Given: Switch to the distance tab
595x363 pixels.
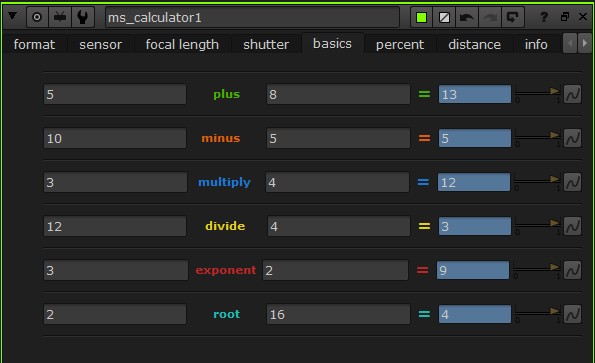Looking at the screenshot, I should pyautogui.click(x=474, y=44).
